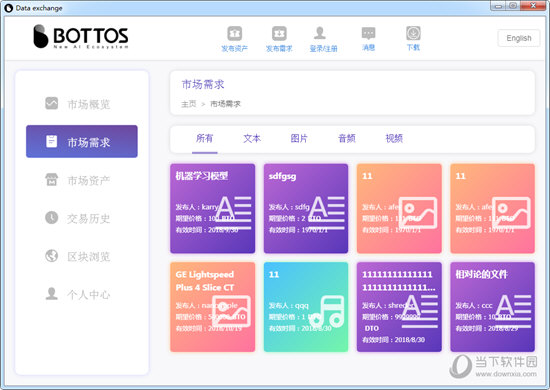Viewport: 550px width, 390px height.
Task: Click 发布人: karry on the first card
Action: pos(197,207)
